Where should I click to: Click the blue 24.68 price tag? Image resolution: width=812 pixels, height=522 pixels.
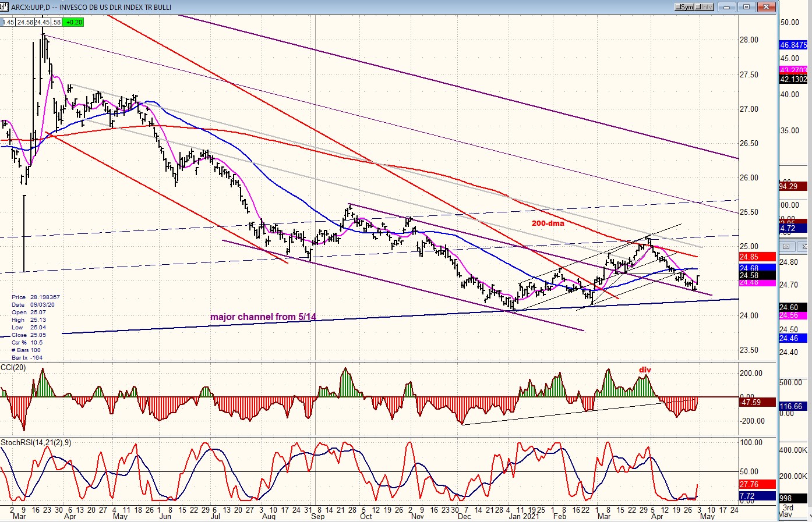click(x=757, y=268)
